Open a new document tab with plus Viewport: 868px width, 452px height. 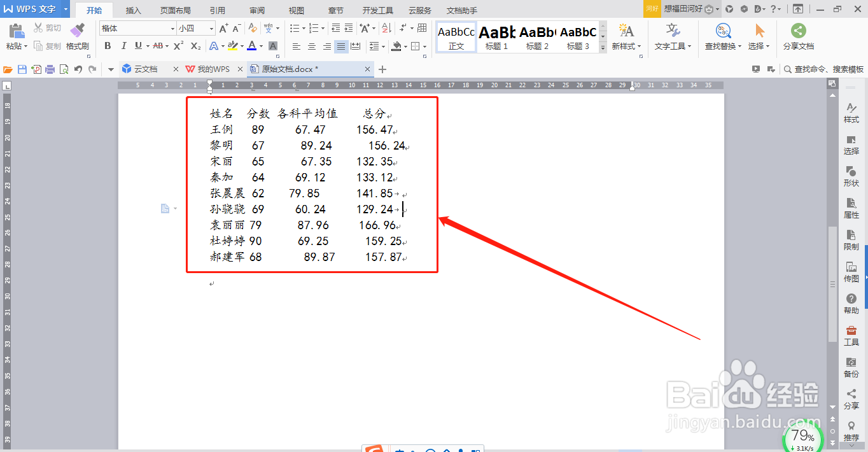382,69
